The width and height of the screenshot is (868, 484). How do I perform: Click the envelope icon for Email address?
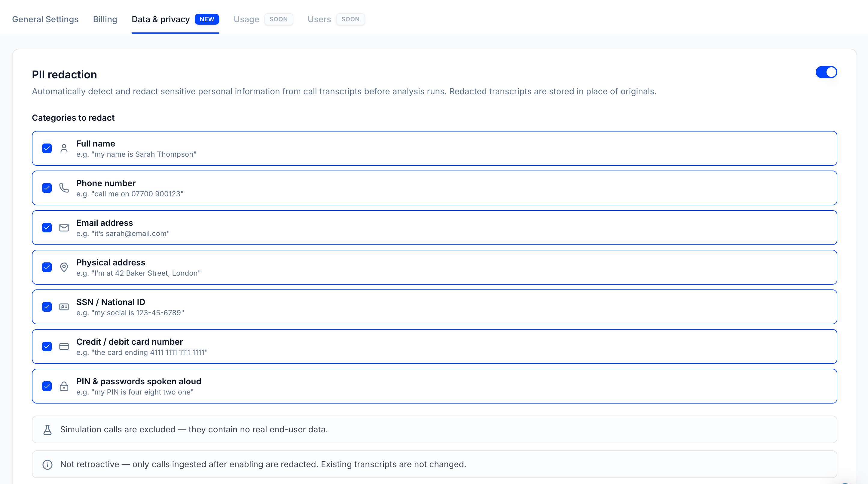point(64,228)
